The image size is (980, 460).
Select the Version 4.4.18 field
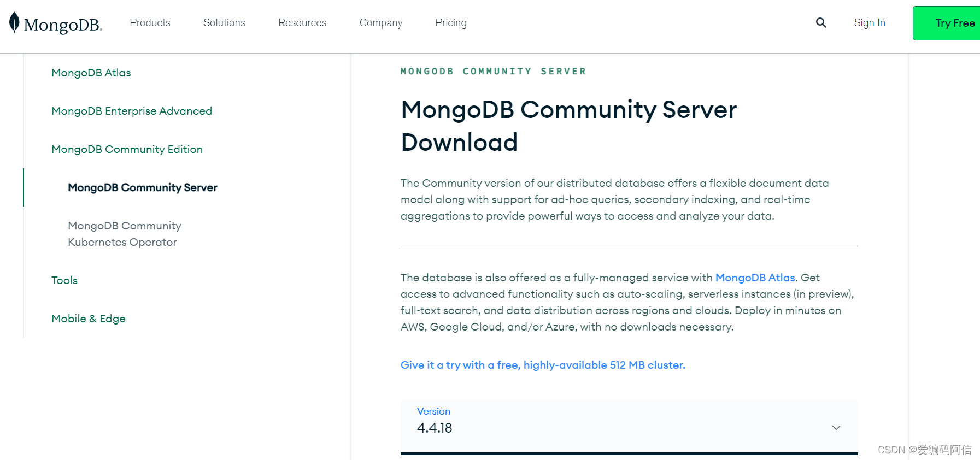[601, 427]
